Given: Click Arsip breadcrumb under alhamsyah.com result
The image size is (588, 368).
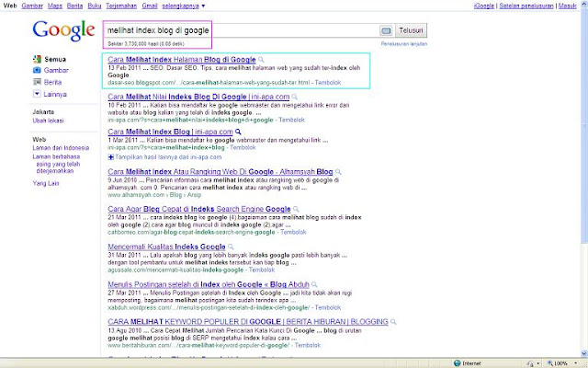Looking at the screenshot, I should pos(195,195).
